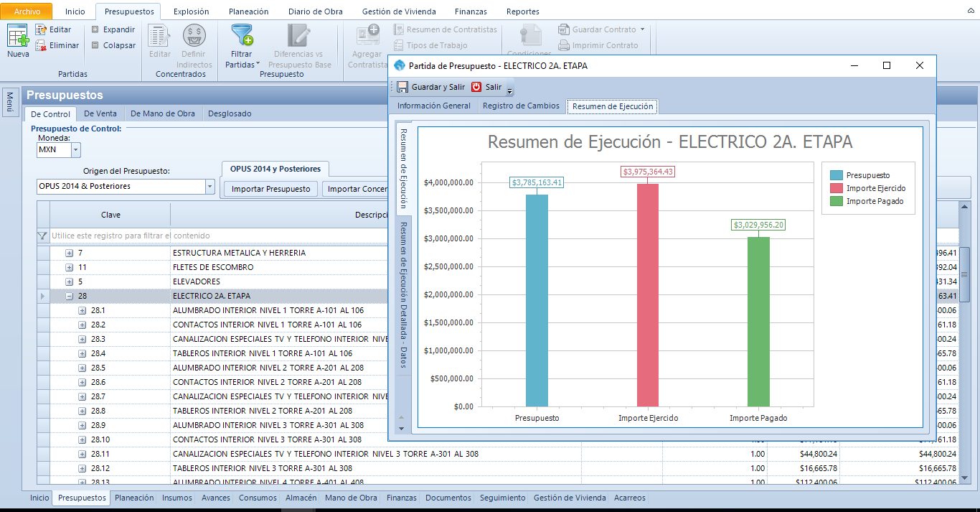Click the Expandir icon in the ribbon

95,29
